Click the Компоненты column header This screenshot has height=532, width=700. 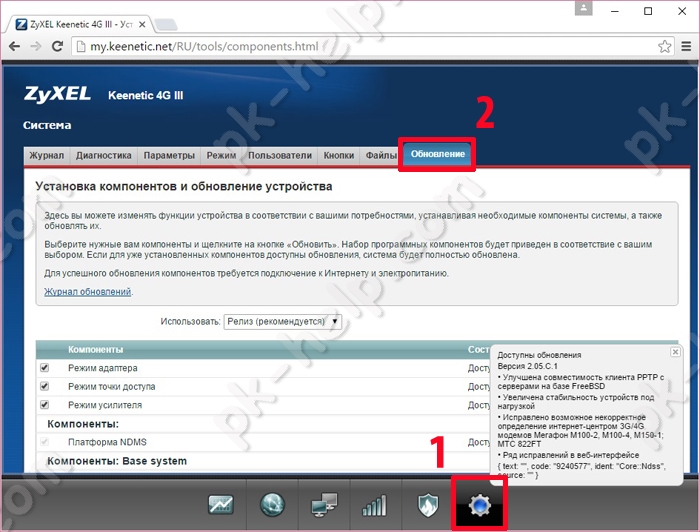[x=96, y=349]
